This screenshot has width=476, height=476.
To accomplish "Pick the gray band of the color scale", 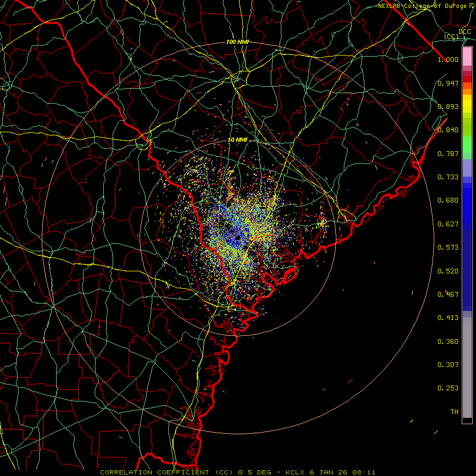I will coord(467,368).
